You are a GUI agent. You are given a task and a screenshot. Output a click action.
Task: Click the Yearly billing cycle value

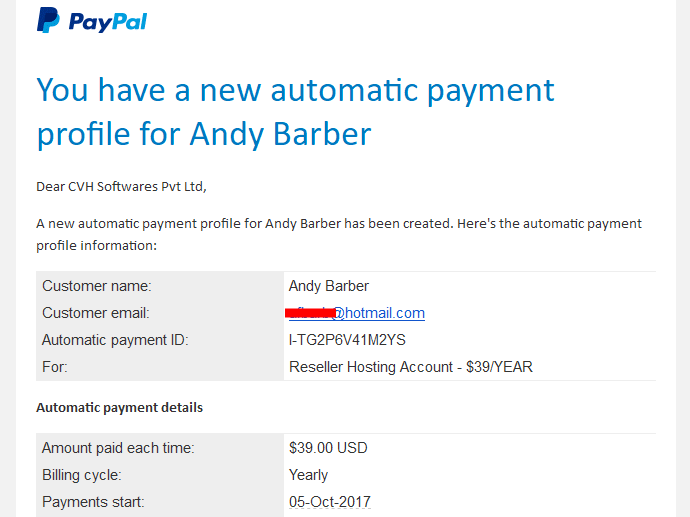click(x=308, y=475)
